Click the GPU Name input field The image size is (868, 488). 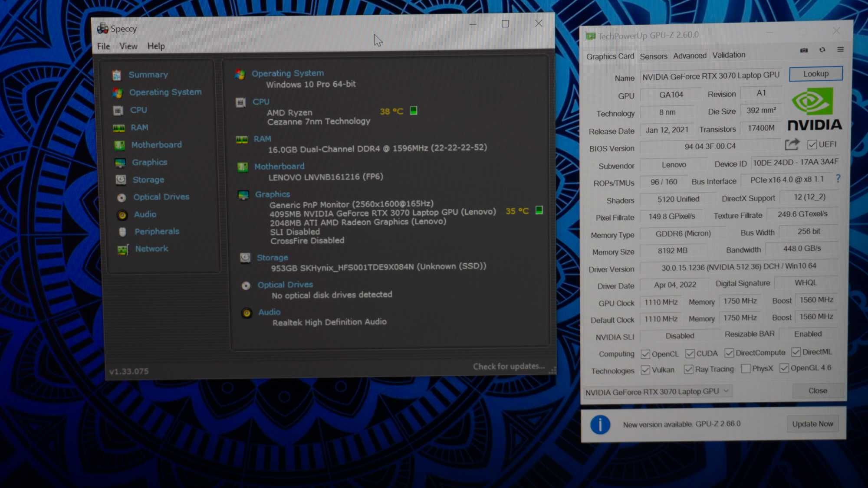coord(711,76)
